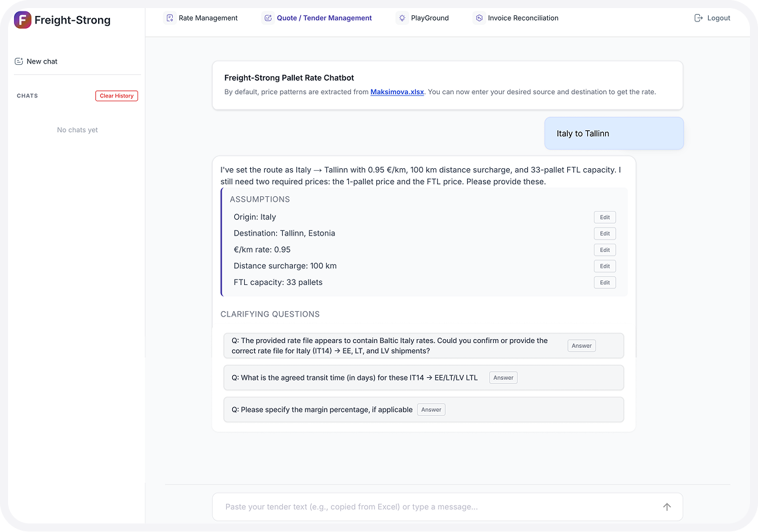Open the Rate Management tab
The height and width of the screenshot is (532, 758).
[x=208, y=18]
